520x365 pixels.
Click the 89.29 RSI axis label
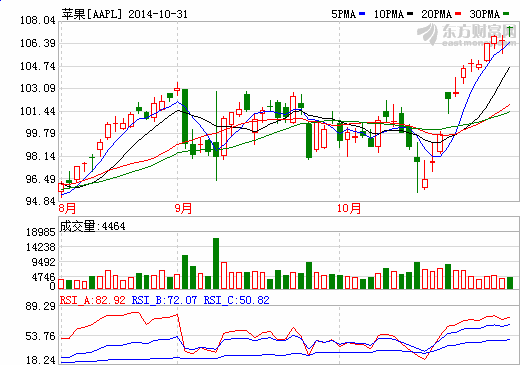click(x=40, y=306)
